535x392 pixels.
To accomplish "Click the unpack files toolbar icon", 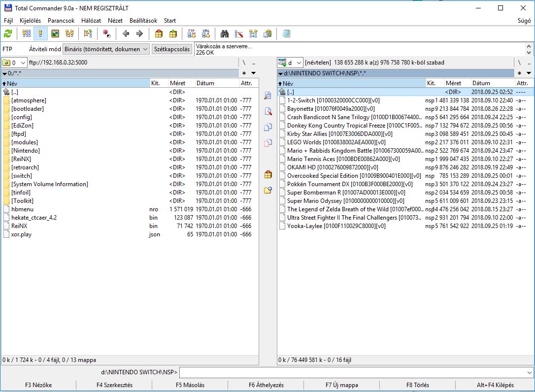I will 173,33.
